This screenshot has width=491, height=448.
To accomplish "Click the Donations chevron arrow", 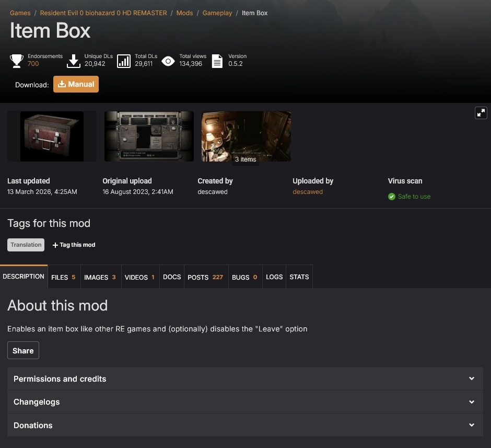I will pos(472,425).
